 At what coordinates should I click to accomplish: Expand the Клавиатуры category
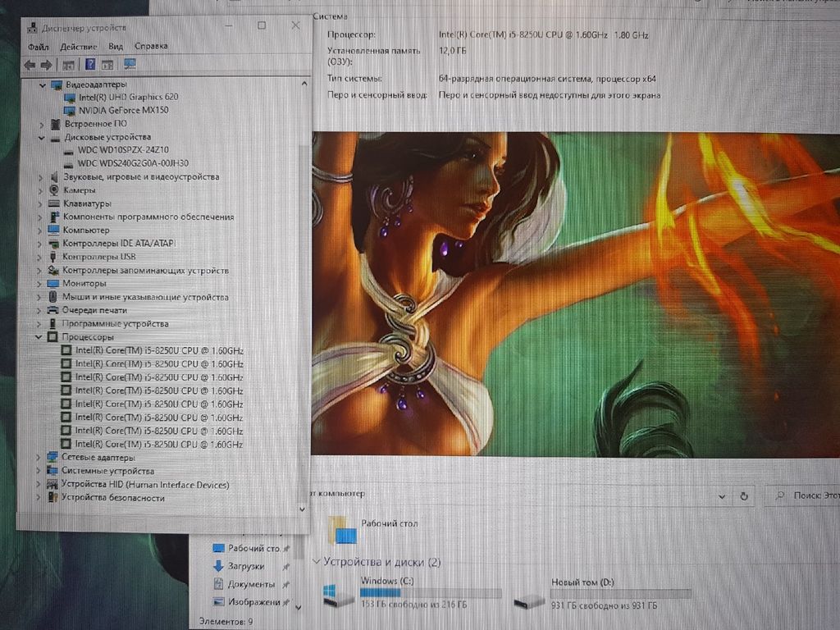click(x=41, y=204)
